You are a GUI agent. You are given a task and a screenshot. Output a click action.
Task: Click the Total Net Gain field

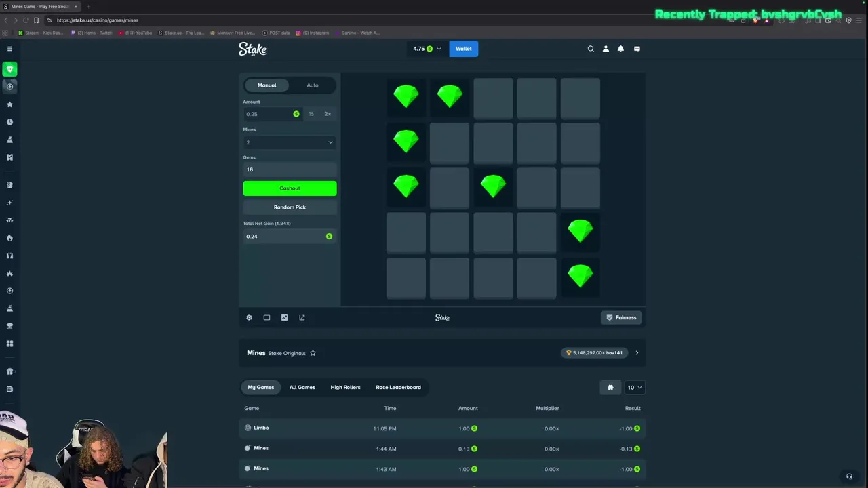[290, 236]
